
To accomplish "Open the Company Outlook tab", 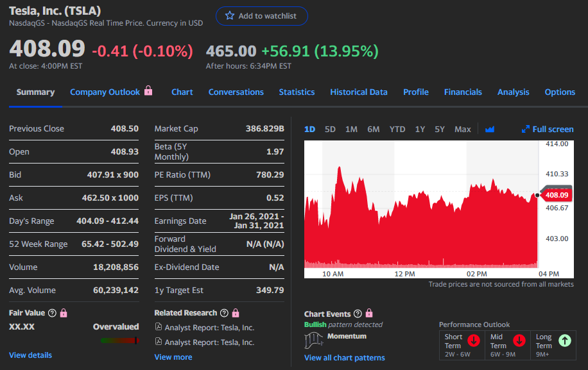I will (105, 92).
